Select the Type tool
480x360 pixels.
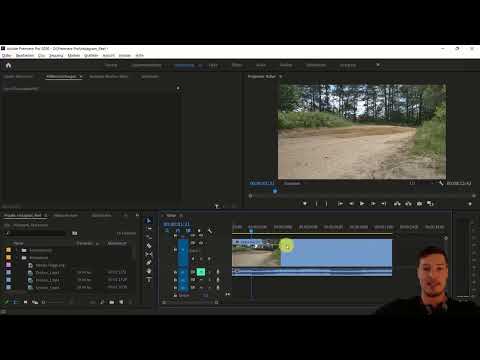click(149, 279)
